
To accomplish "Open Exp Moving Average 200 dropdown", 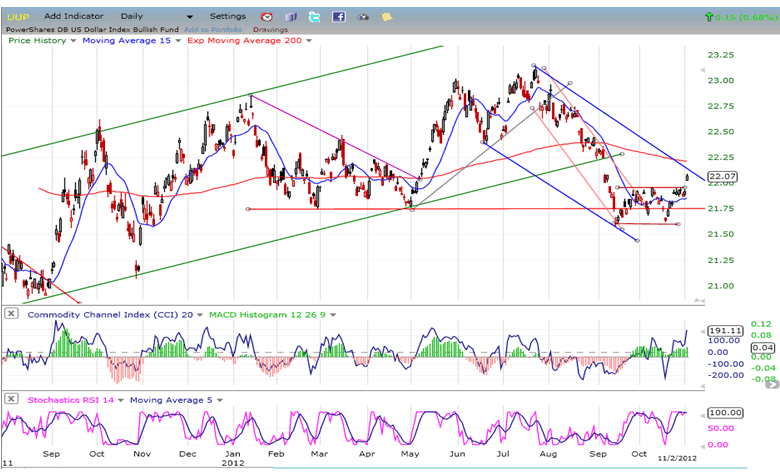I will (308, 40).
